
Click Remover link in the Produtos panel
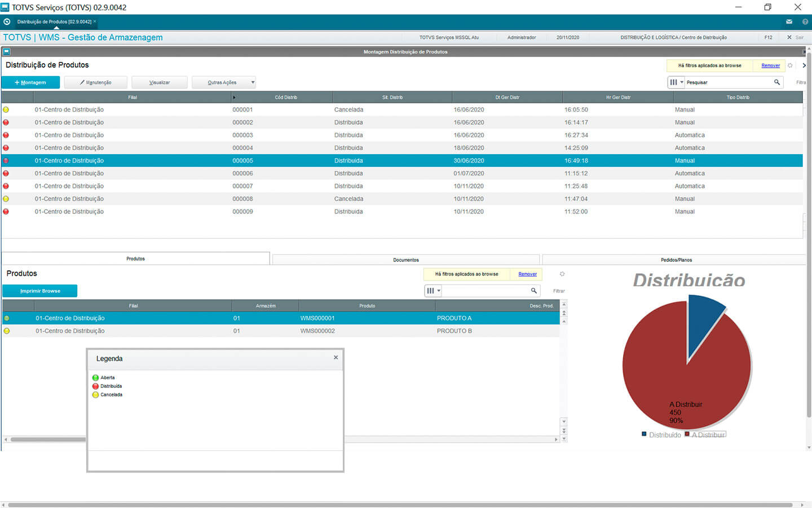coord(527,274)
